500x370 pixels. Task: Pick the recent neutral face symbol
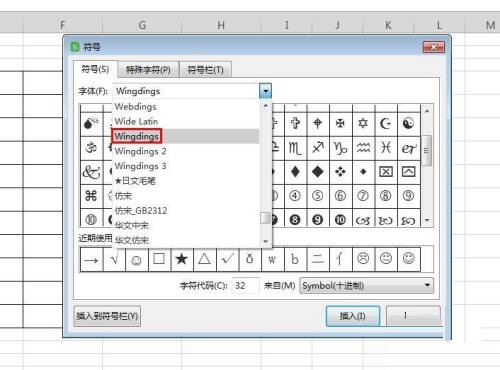click(386, 259)
